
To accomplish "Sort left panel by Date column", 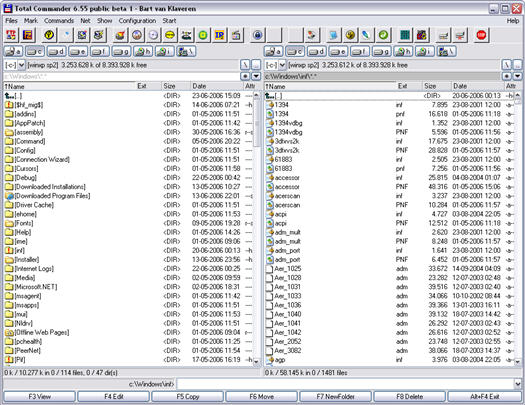I will click(216, 86).
